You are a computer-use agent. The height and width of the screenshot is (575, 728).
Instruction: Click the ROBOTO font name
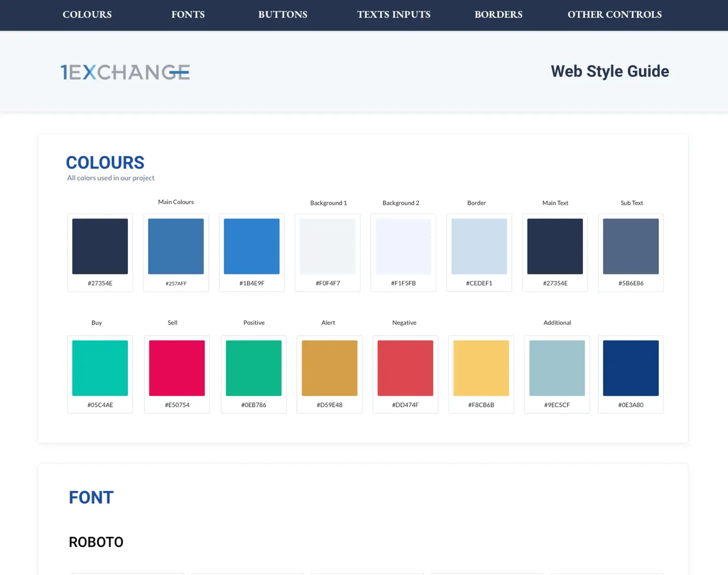[x=96, y=542]
